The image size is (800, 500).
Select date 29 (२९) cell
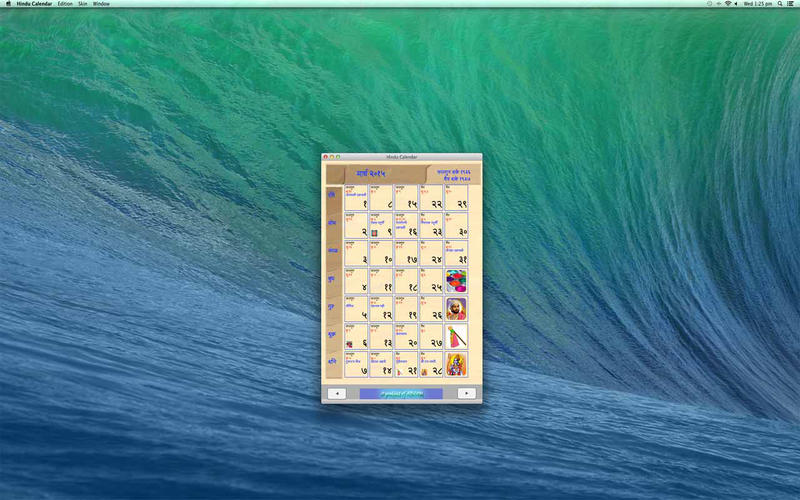tap(456, 197)
